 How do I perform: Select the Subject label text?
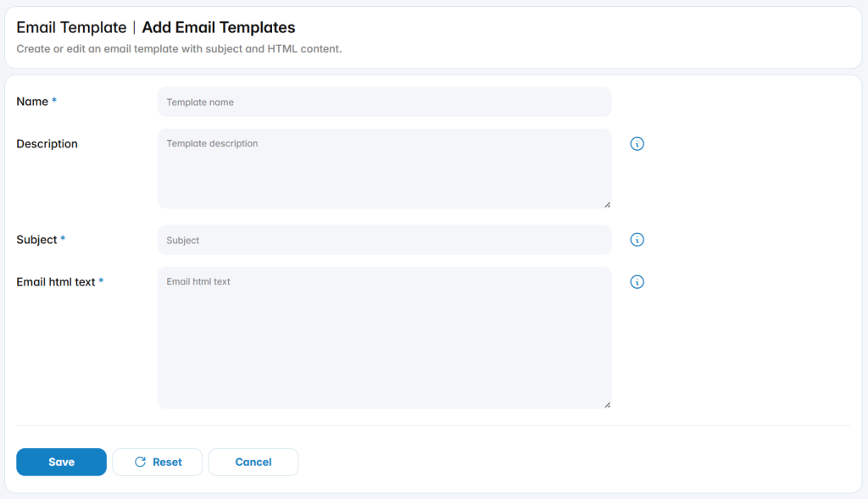[x=36, y=240]
